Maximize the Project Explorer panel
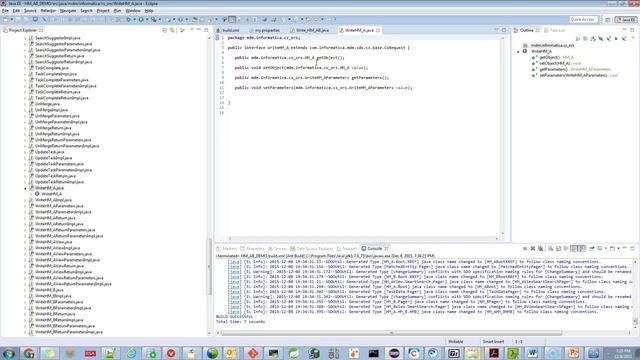This screenshot has width=640, height=360. [x=206, y=30]
